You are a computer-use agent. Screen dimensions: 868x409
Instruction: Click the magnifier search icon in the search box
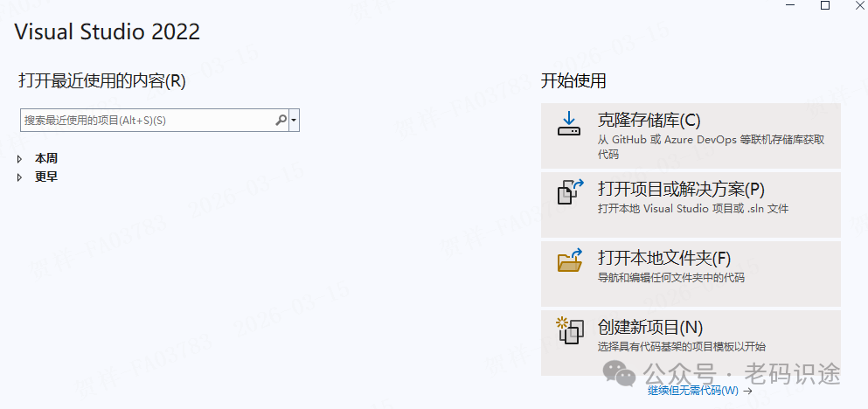click(x=281, y=120)
